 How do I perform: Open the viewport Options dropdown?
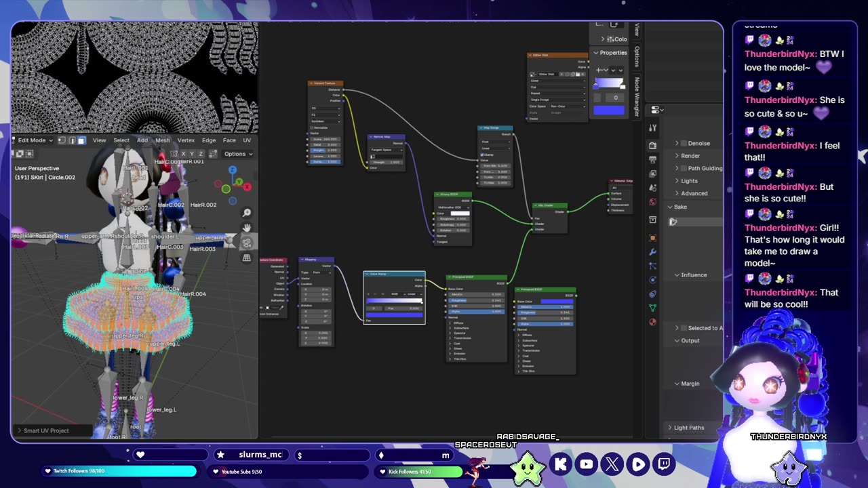238,154
